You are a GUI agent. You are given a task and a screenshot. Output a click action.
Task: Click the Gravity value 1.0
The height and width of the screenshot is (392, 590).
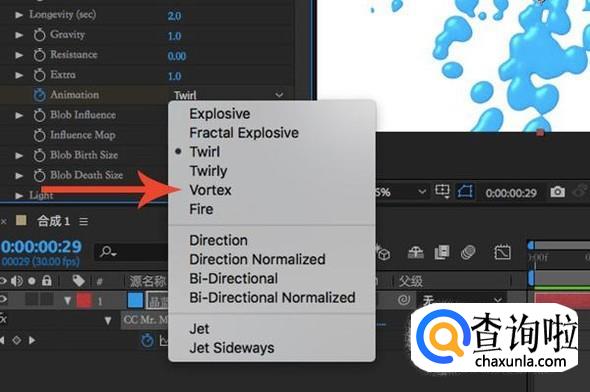pos(174,36)
